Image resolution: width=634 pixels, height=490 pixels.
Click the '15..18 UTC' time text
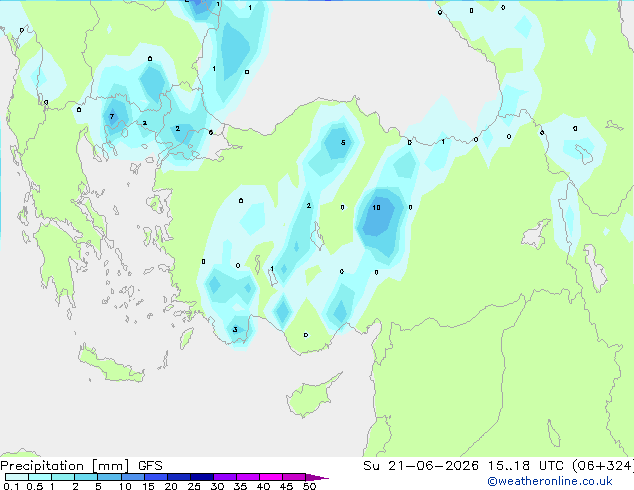(x=525, y=466)
